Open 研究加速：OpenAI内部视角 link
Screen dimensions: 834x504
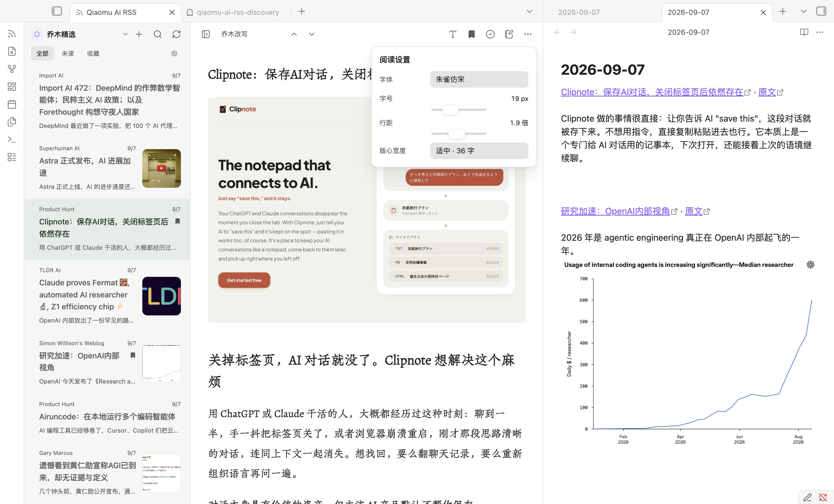coord(615,211)
